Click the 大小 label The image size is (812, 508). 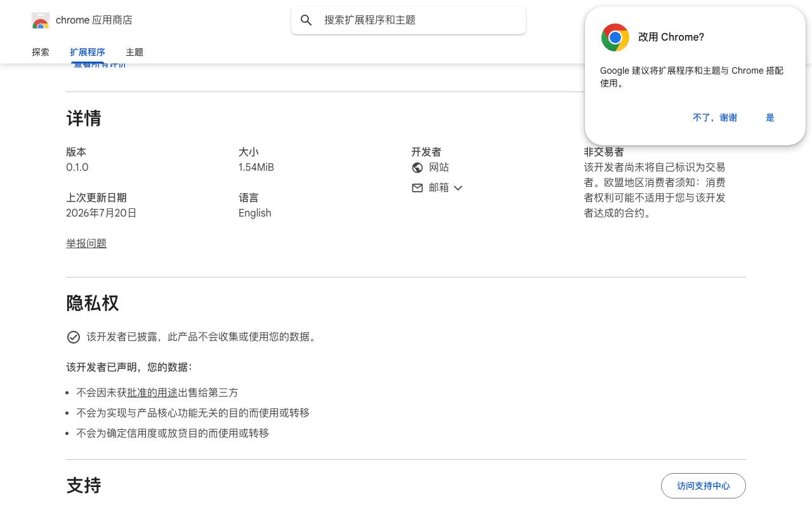(249, 152)
